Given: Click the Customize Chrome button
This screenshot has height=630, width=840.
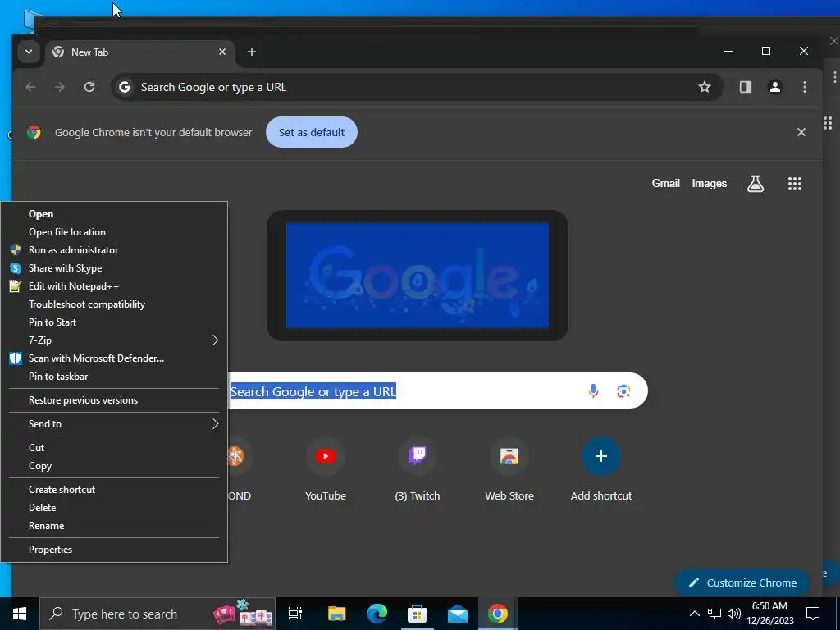Looking at the screenshot, I should point(742,582).
